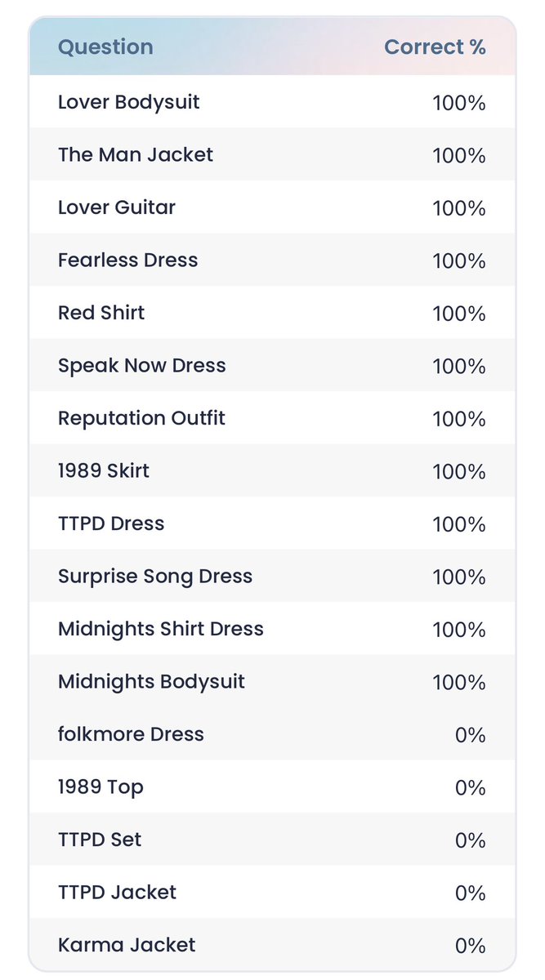Screen dimensions: 545x980
Task: Click the 1989 Skirt entry
Action: pos(272,470)
